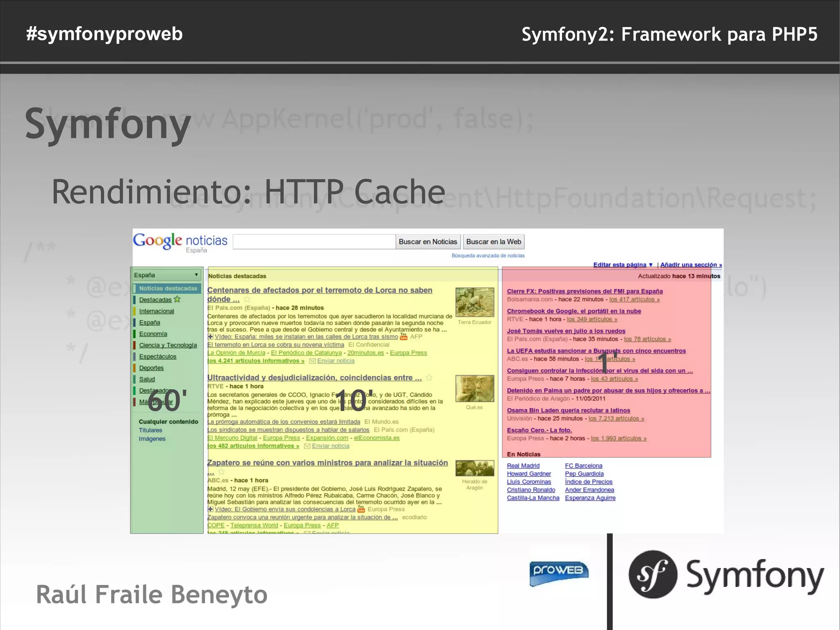Expand Vídeo El Gobierno envía condolencias plus icon
The width and height of the screenshot is (840, 630).
click(x=210, y=509)
